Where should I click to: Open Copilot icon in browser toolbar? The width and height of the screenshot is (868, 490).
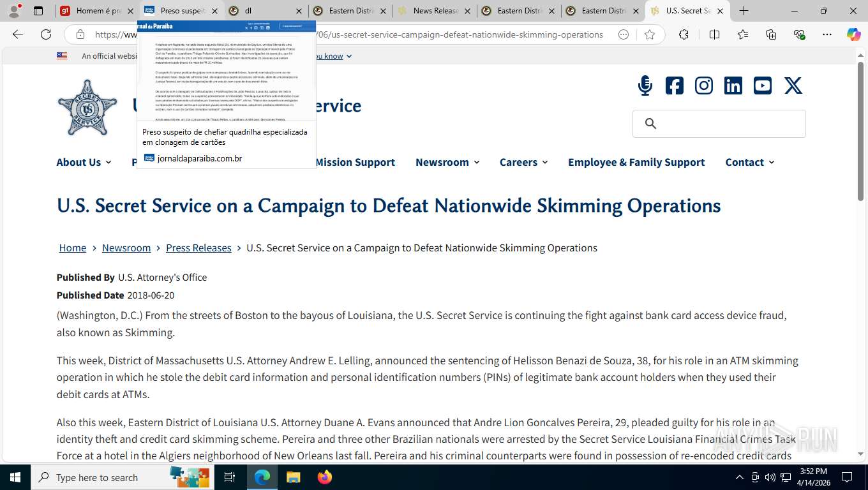click(854, 34)
